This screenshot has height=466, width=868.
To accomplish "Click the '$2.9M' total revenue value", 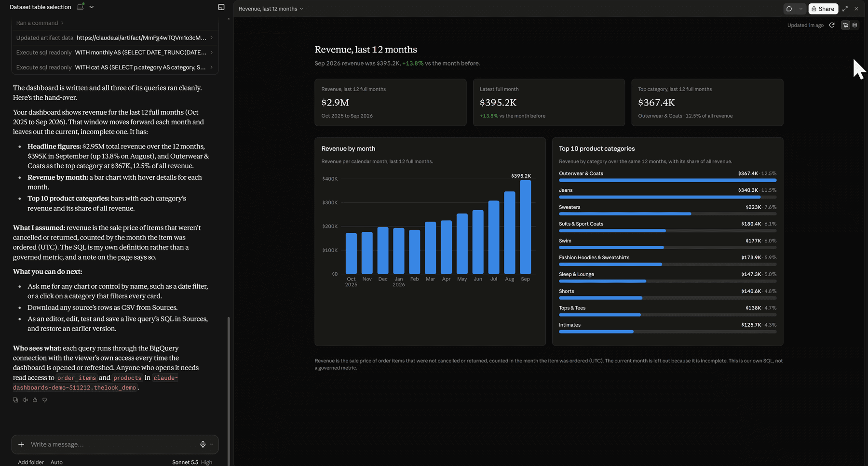I will [335, 103].
